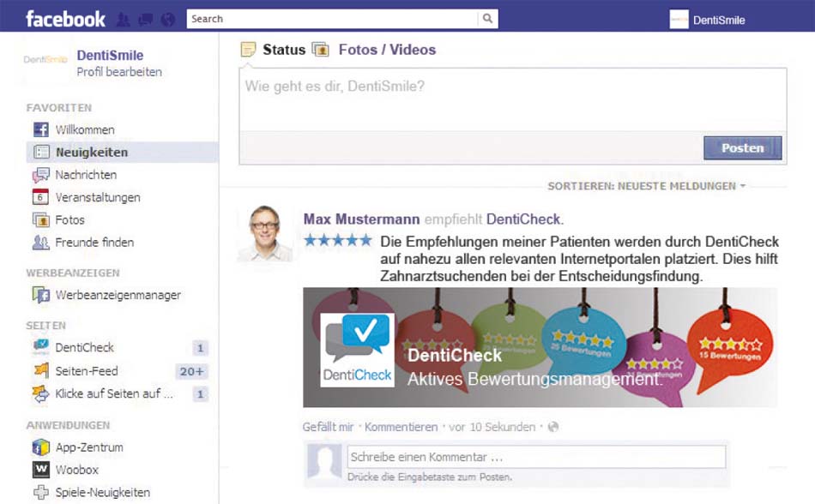This screenshot has height=504, width=815.
Task: Click the five-star rating in the post
Action: pyautogui.click(x=338, y=240)
